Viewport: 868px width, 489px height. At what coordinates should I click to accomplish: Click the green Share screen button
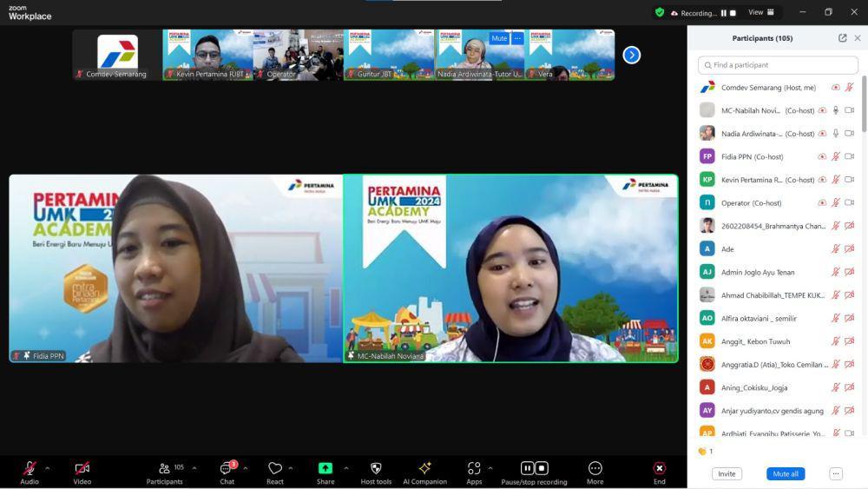325,468
